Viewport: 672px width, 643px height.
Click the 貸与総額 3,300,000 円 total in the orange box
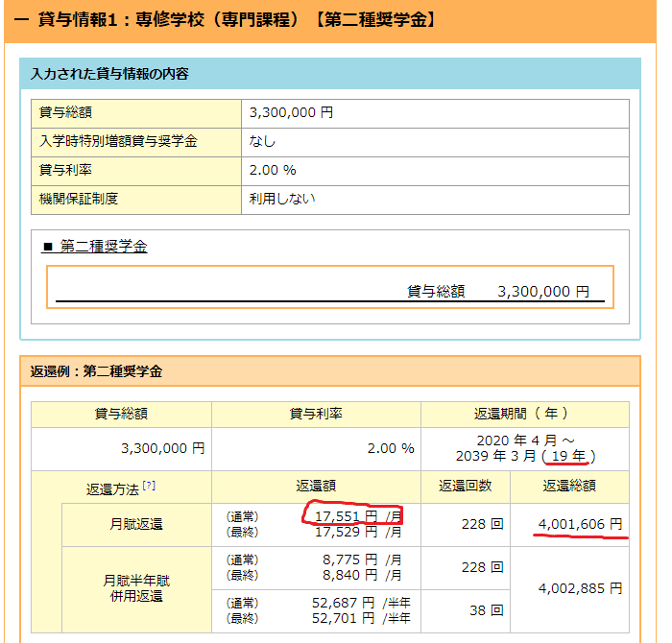pyautogui.click(x=498, y=292)
